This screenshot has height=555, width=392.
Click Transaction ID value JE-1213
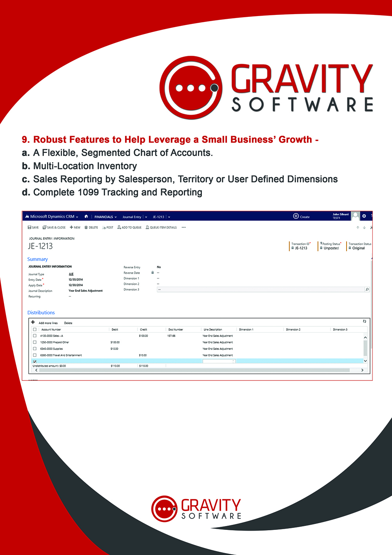point(301,248)
